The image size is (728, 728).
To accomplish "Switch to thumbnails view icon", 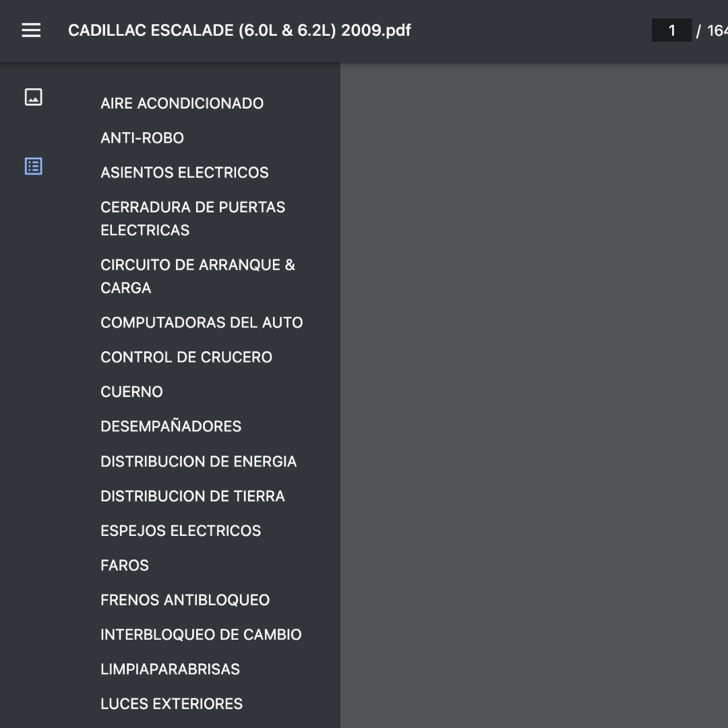I will tap(34, 97).
